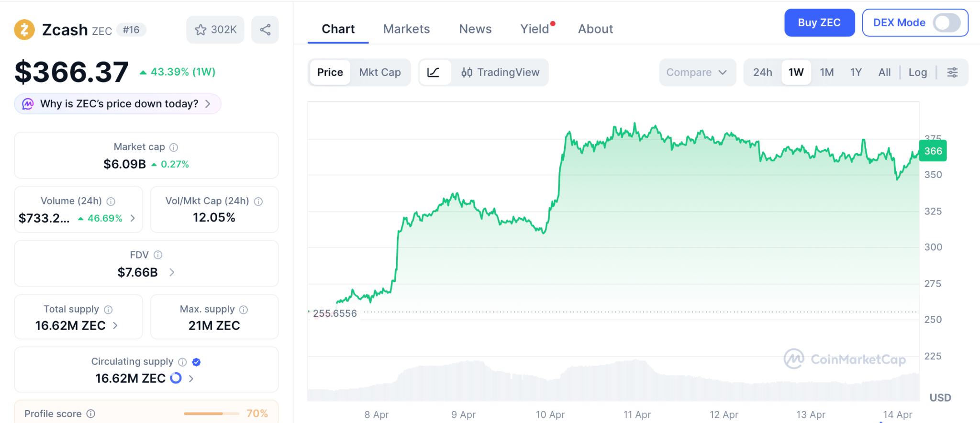Toggle the Log scale option

917,72
